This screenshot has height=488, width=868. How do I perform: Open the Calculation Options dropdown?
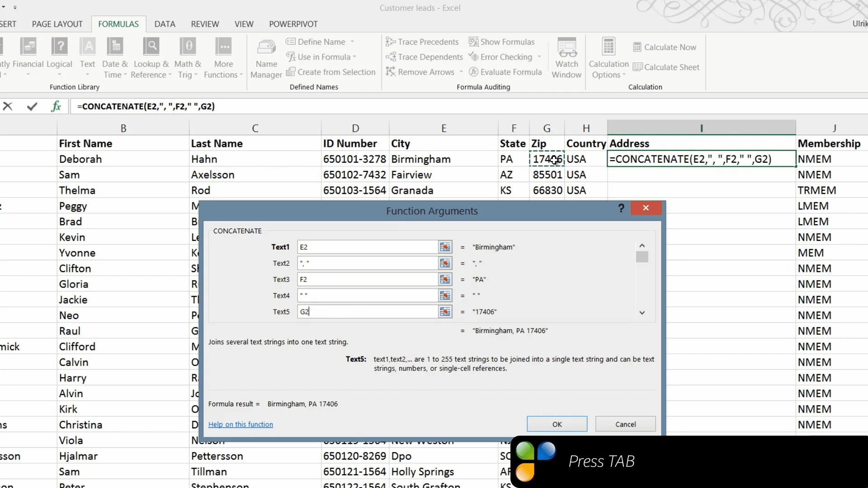point(609,58)
